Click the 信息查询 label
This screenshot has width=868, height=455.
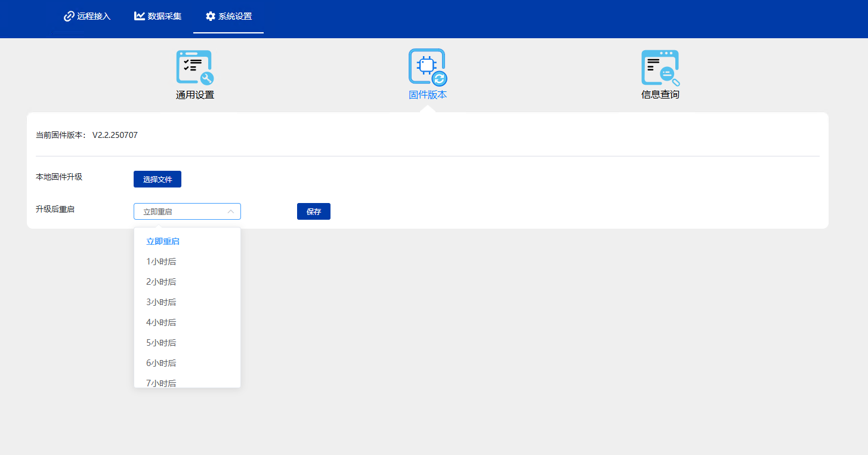click(660, 94)
